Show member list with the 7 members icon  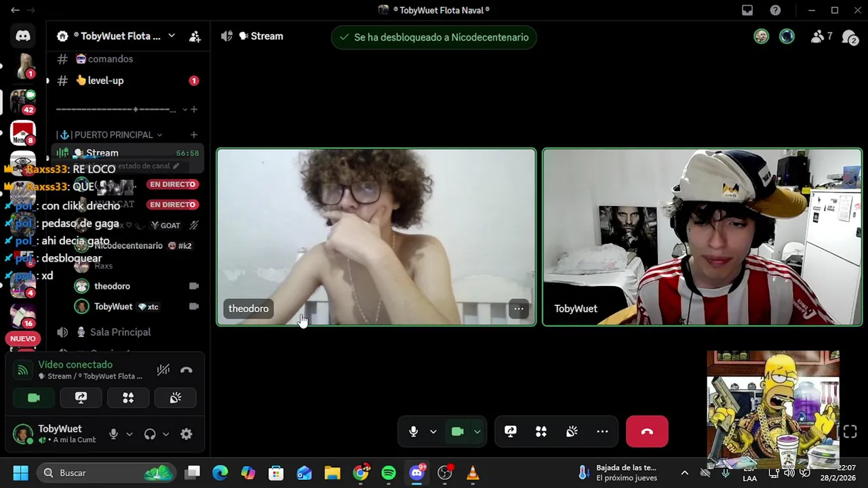(x=821, y=37)
